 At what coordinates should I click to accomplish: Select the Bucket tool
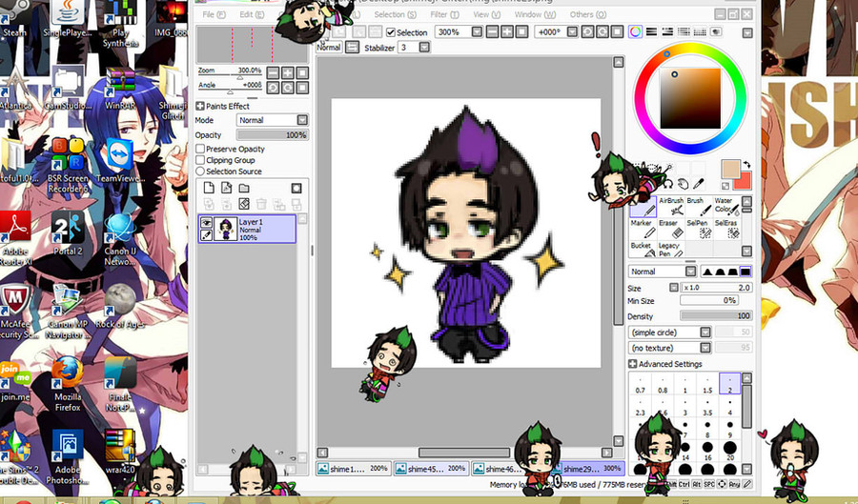coord(643,250)
